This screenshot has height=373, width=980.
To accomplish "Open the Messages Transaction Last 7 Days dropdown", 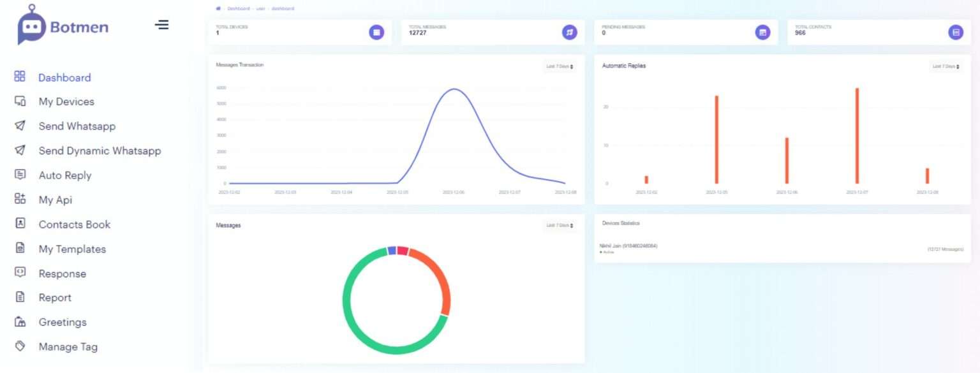I will [560, 66].
